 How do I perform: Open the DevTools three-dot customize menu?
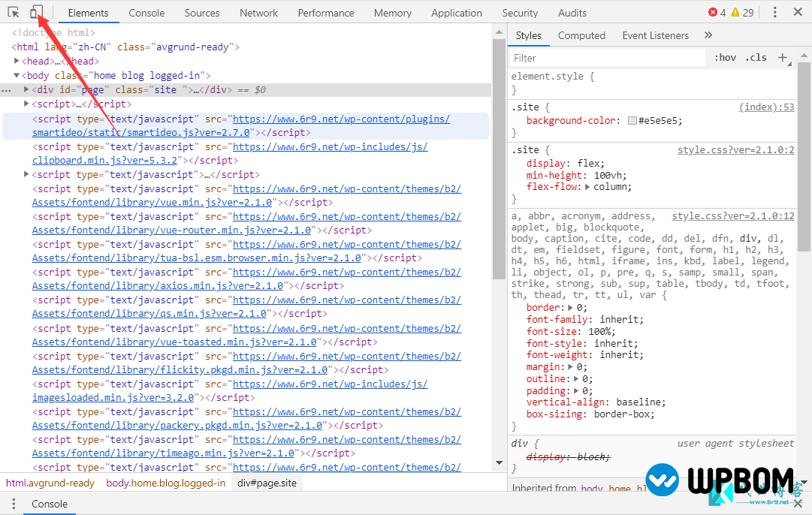[774, 12]
